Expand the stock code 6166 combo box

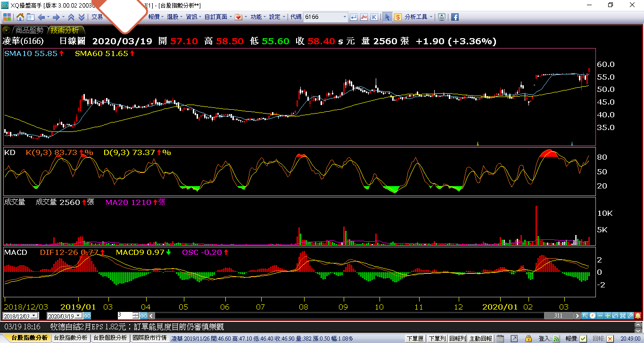point(344,17)
